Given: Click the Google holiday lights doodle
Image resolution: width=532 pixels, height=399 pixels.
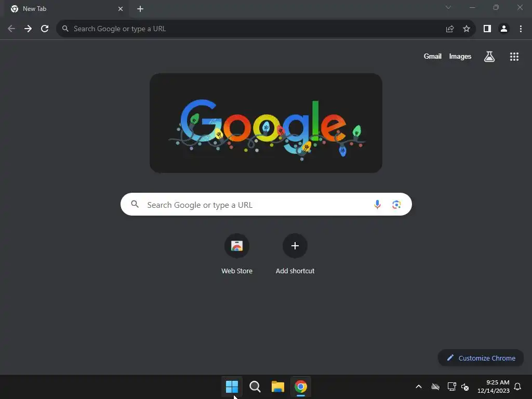Looking at the screenshot, I should coord(266,123).
